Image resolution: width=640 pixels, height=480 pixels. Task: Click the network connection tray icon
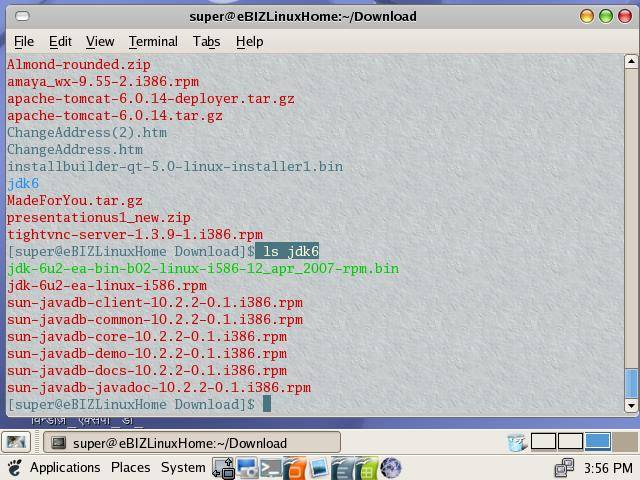(x=564, y=467)
